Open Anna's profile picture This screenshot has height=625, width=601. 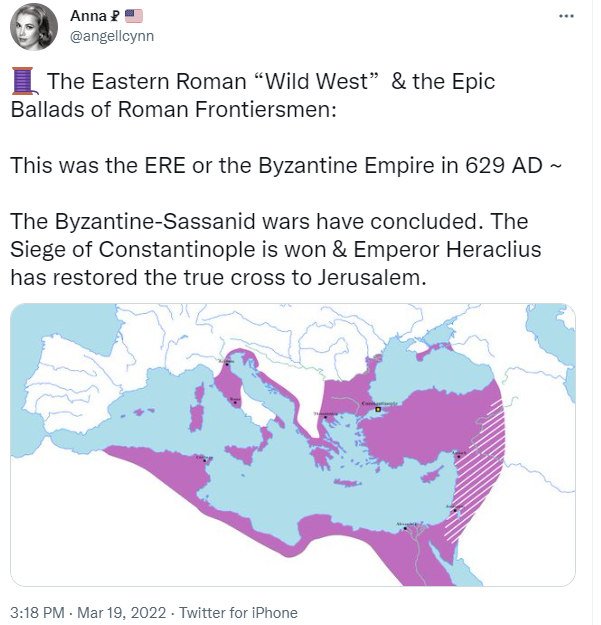coord(34,27)
